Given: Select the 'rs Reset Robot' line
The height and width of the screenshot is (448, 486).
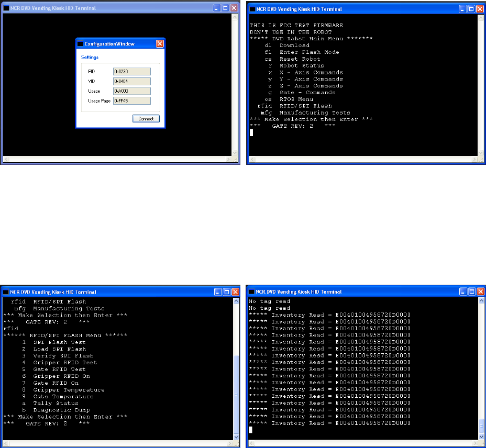Looking at the screenshot, I should click(292, 59).
